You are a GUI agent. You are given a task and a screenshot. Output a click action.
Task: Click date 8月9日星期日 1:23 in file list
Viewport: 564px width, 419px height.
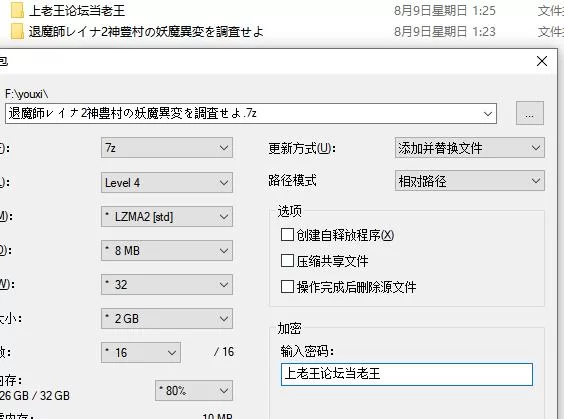pyautogui.click(x=445, y=32)
